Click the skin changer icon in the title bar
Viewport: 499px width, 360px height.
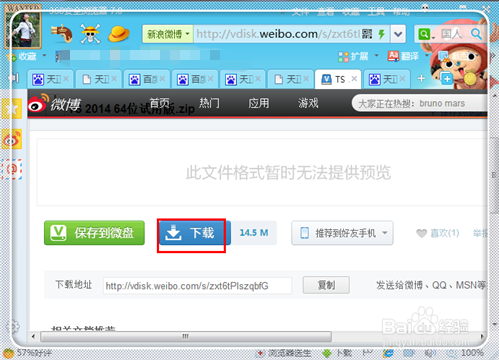coord(425,8)
